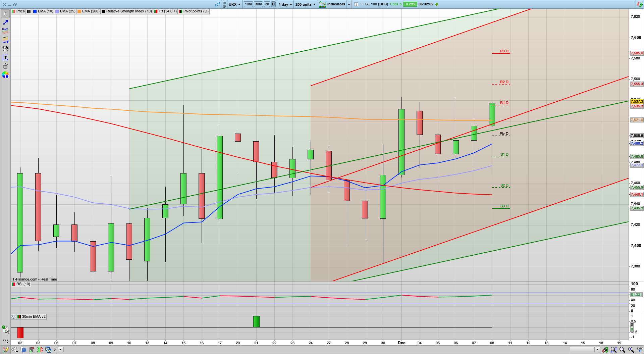The height and width of the screenshot is (354, 644).
Task: Select the cursor pointer tool
Action: (5, 14)
